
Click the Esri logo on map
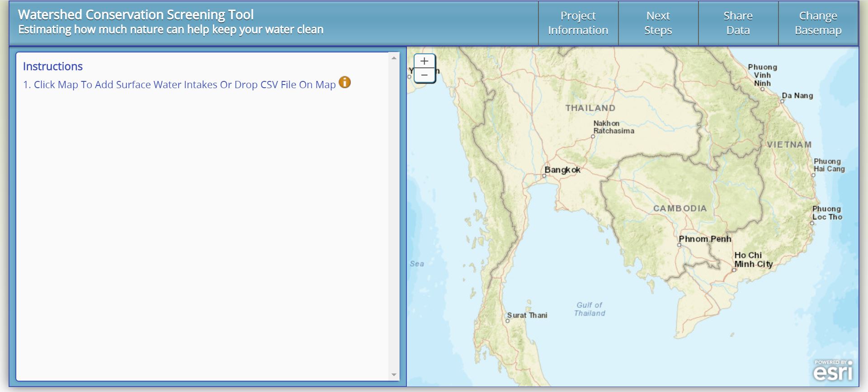(833, 371)
